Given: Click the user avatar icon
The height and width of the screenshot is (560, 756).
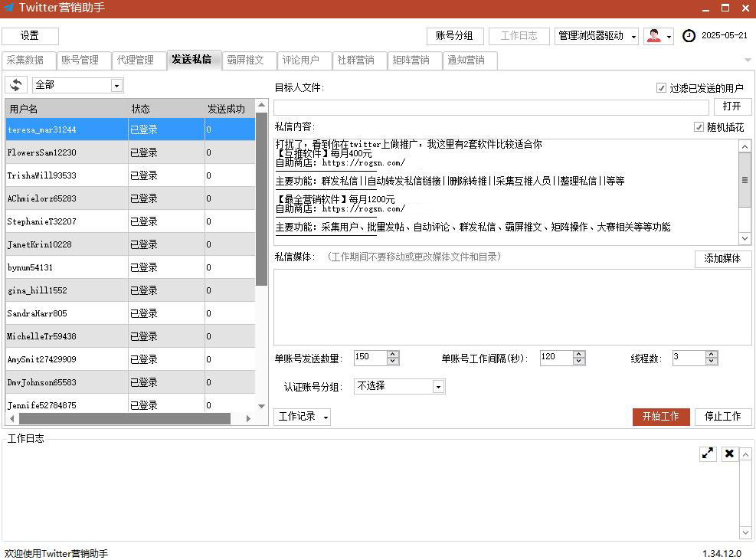Looking at the screenshot, I should coord(654,36).
